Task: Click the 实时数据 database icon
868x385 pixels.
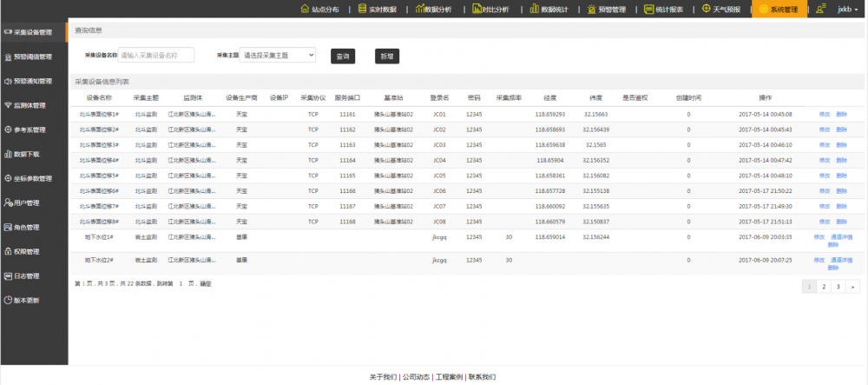Action: click(x=361, y=10)
